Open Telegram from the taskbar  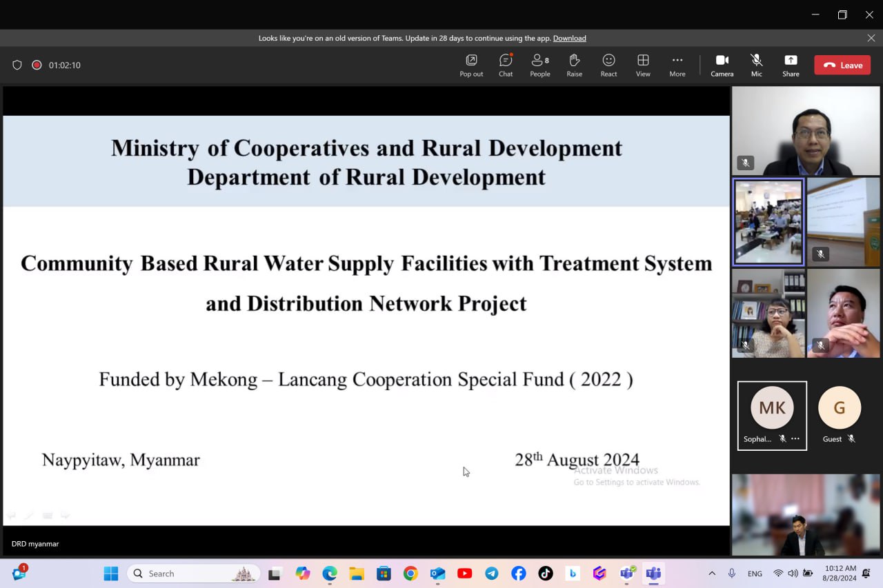[x=491, y=574]
